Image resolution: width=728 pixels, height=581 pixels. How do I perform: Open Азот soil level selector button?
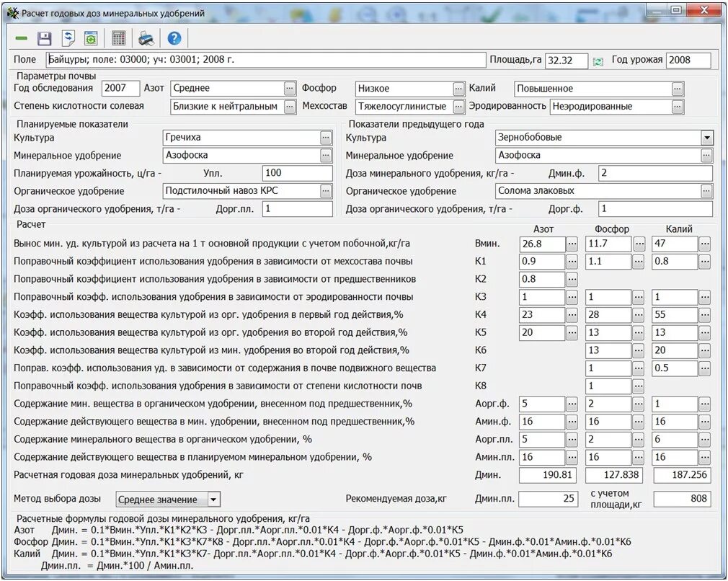[x=290, y=88]
